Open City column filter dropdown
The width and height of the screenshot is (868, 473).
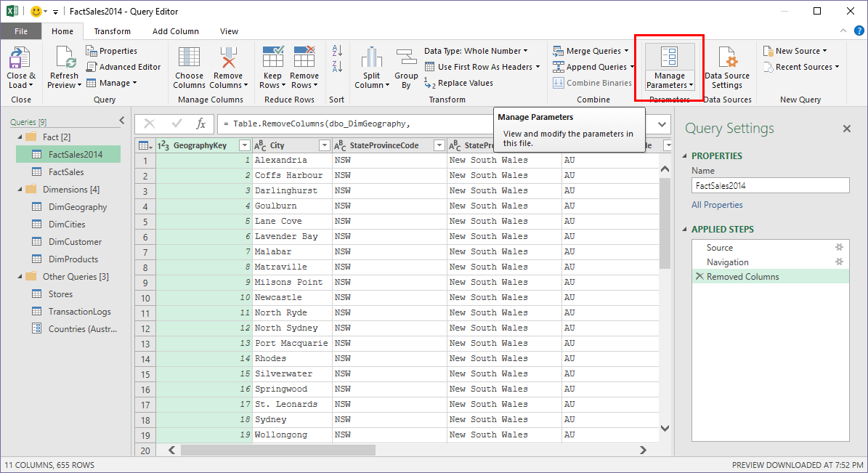[325, 145]
